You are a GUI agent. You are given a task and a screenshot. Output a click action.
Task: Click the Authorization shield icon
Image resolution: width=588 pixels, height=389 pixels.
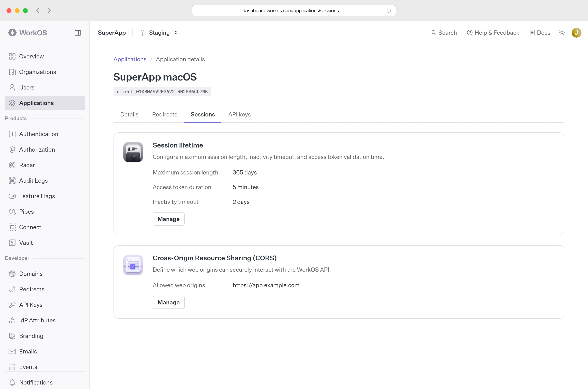[x=12, y=150]
